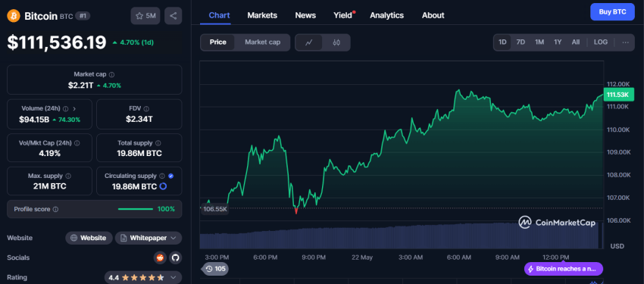Show Market cap info tooltip icon
This screenshot has width=644, height=284.
click(111, 75)
